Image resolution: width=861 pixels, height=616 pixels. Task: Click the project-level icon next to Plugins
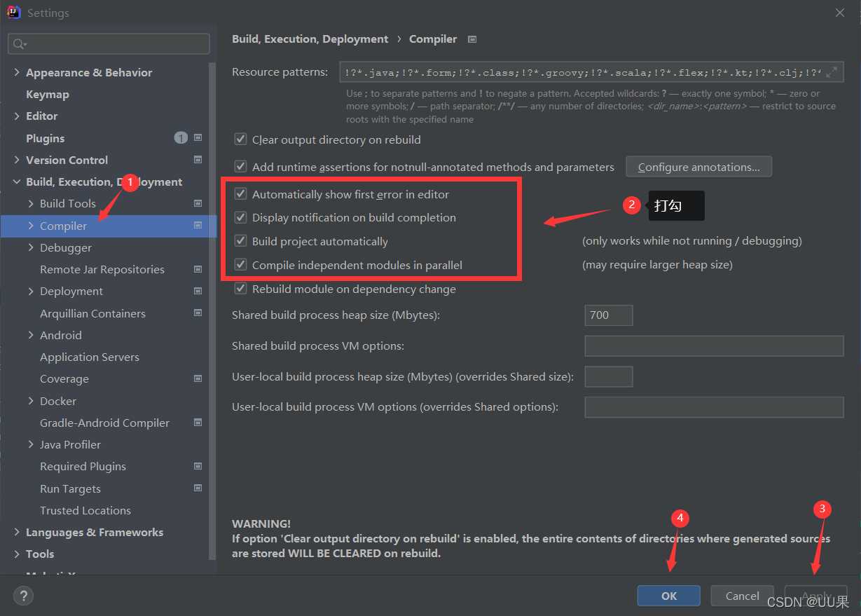pyautogui.click(x=198, y=138)
